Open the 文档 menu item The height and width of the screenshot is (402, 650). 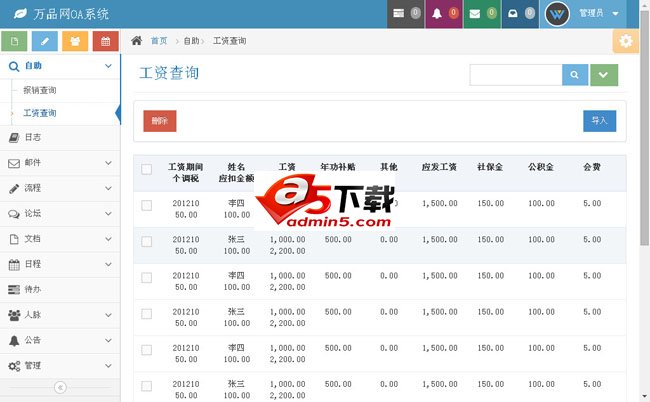60,239
